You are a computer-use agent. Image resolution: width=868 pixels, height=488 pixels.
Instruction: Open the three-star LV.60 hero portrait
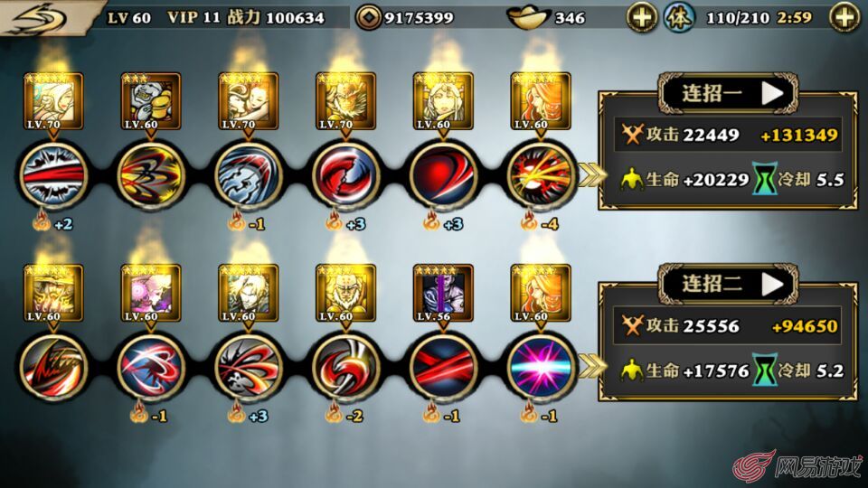coord(151,102)
